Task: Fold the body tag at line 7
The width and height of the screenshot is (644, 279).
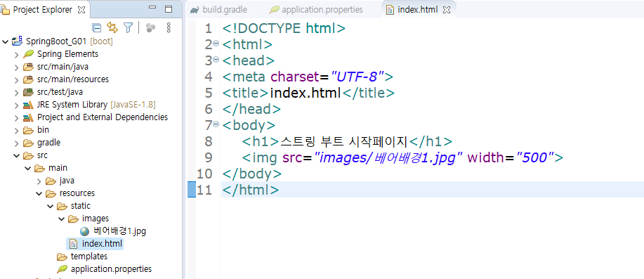Action: [216, 125]
